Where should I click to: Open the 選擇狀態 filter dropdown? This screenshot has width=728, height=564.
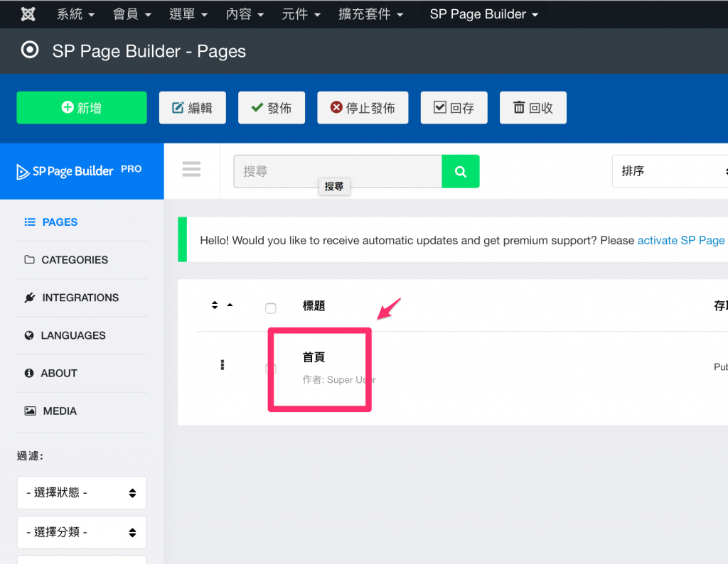[81, 492]
